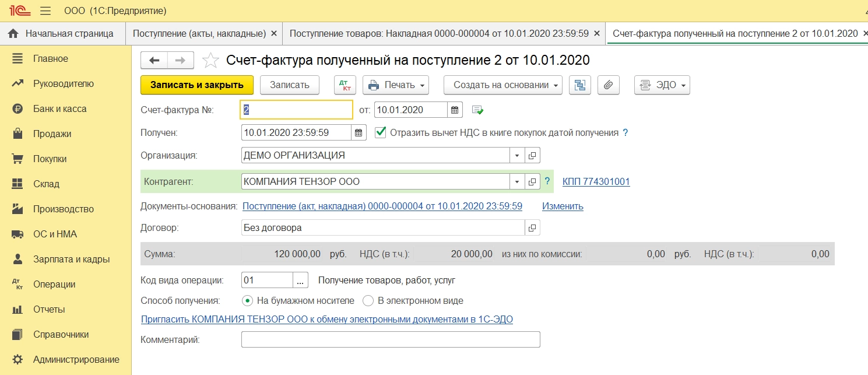This screenshot has height=375, width=868.
Task: Close Поступление (акты, накладные) tab
Action: coord(274,33)
